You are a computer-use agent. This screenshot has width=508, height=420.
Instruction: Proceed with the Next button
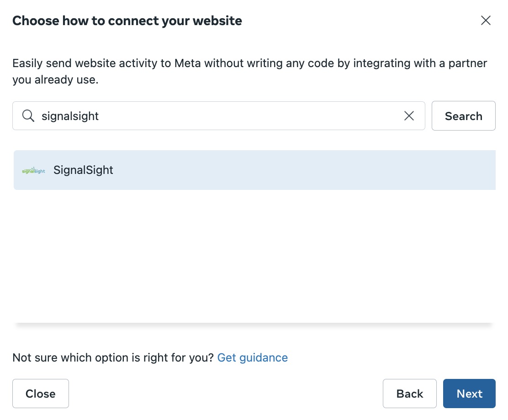tap(469, 394)
